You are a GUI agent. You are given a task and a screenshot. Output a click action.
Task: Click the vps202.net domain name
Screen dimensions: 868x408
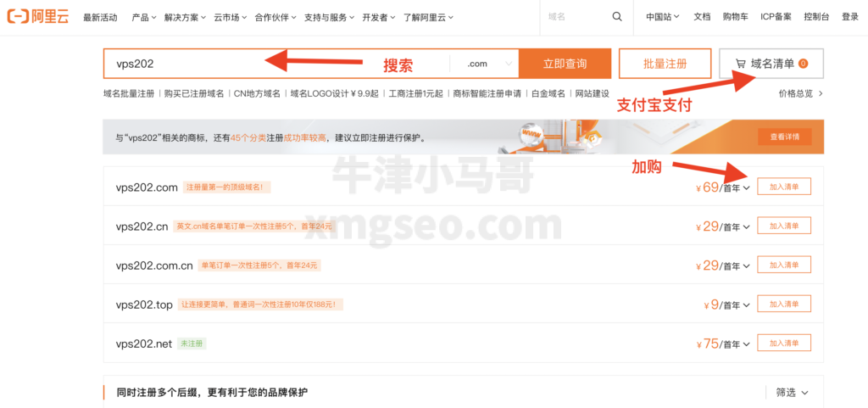(x=144, y=344)
